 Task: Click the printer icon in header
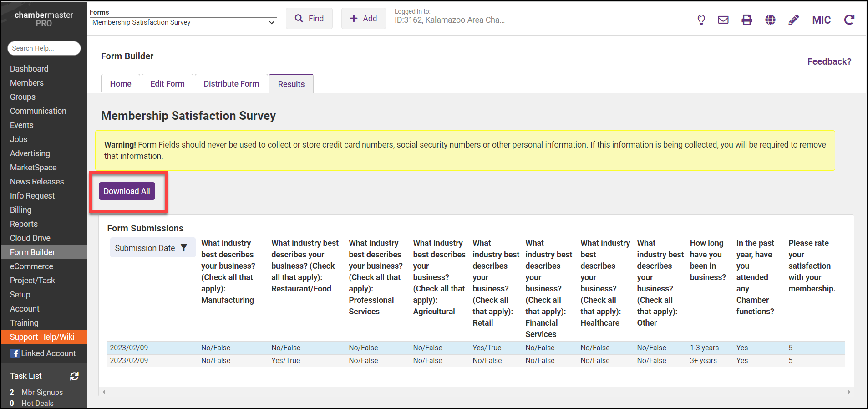coord(746,20)
